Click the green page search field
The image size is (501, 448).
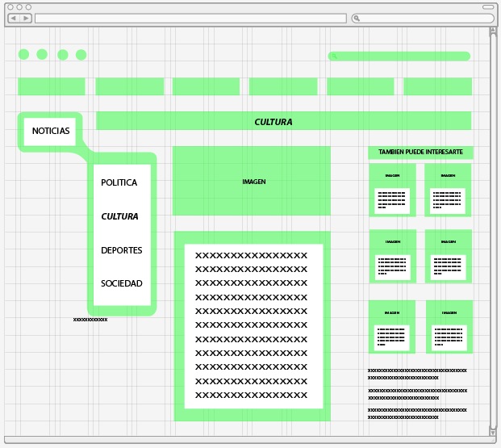click(x=399, y=56)
